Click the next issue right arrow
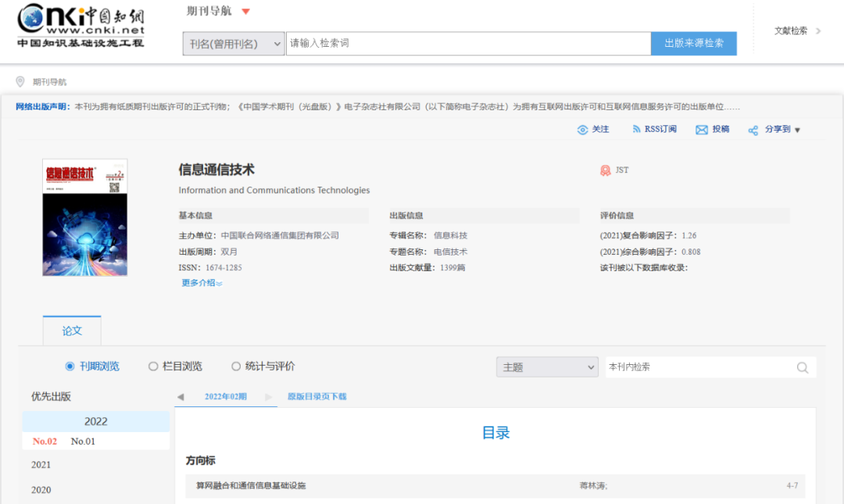This screenshot has width=844, height=504. click(269, 397)
